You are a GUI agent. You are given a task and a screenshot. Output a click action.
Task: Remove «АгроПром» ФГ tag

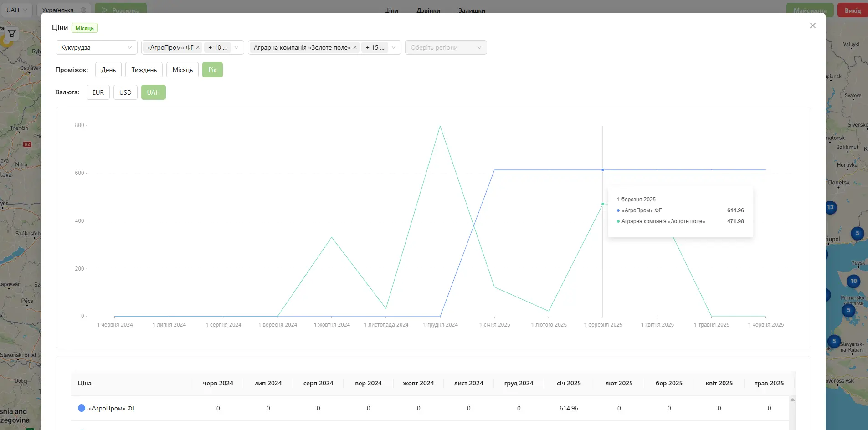[198, 47]
